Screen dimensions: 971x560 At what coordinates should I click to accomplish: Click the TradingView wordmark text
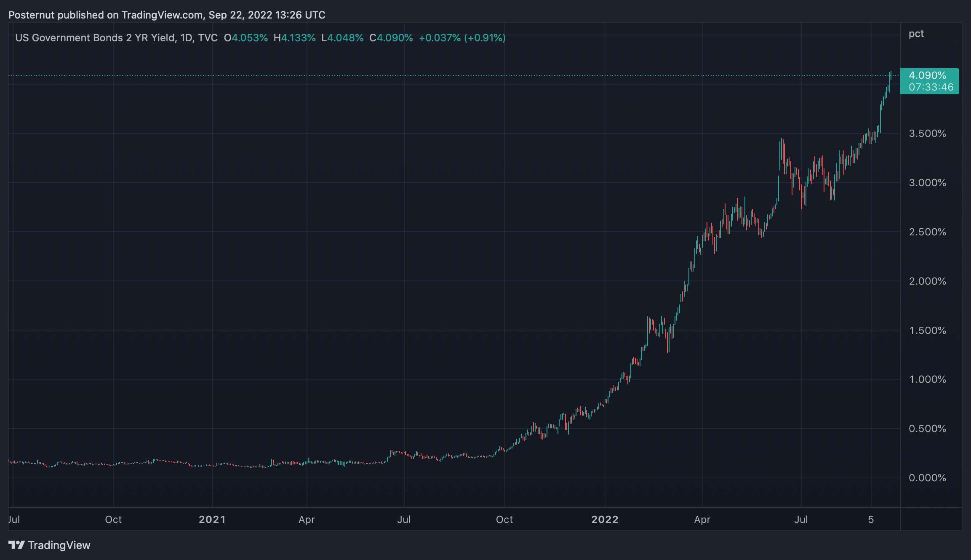pyautogui.click(x=59, y=545)
